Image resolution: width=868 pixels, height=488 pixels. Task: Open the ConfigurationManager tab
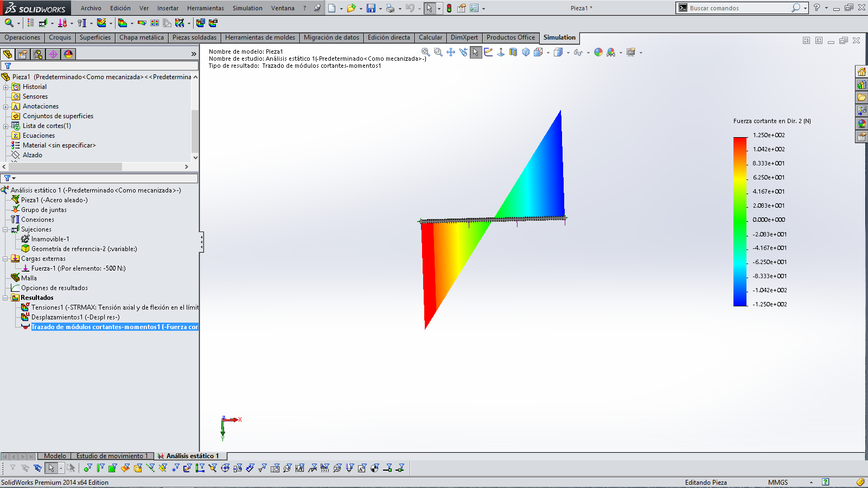coord(38,54)
